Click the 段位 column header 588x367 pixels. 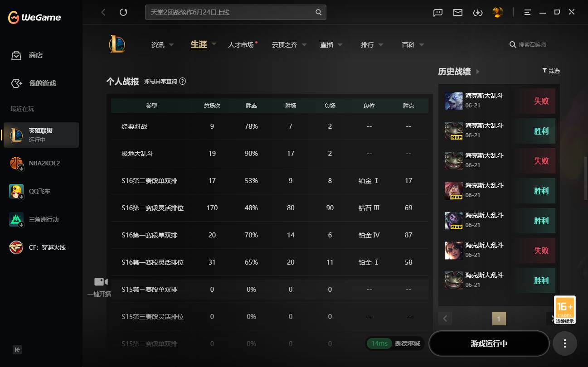(369, 106)
